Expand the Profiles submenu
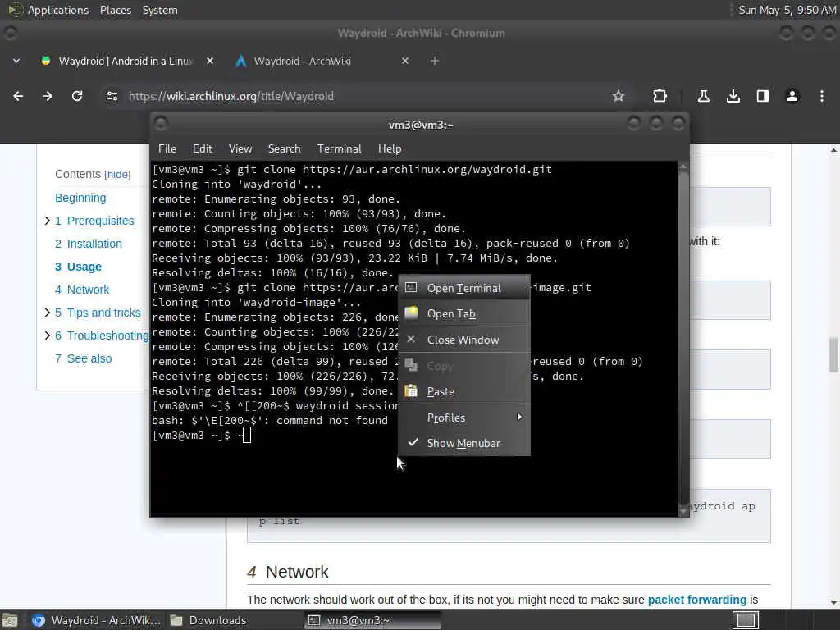The image size is (840, 630). coord(464,418)
